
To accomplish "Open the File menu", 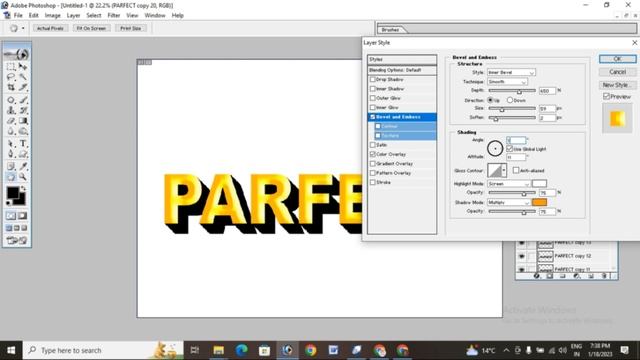I will pyautogui.click(x=18, y=16).
